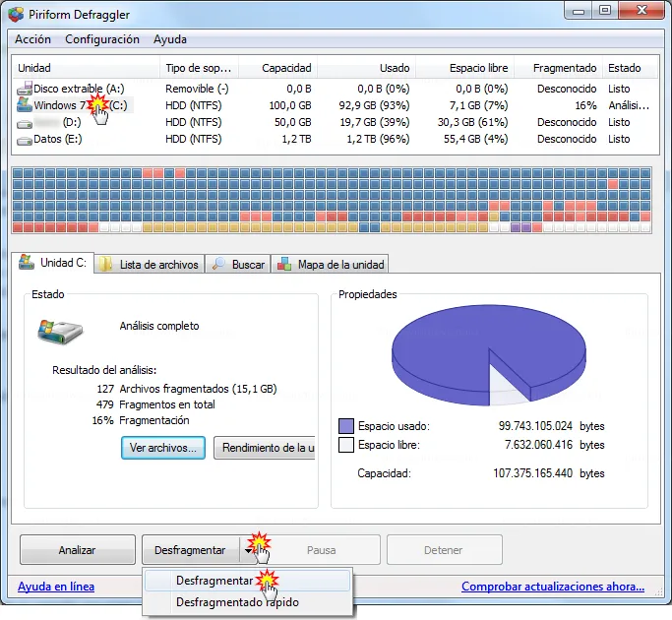Click the '99.743.105.024' bytes value
The image size is (672, 620).
[535, 426]
